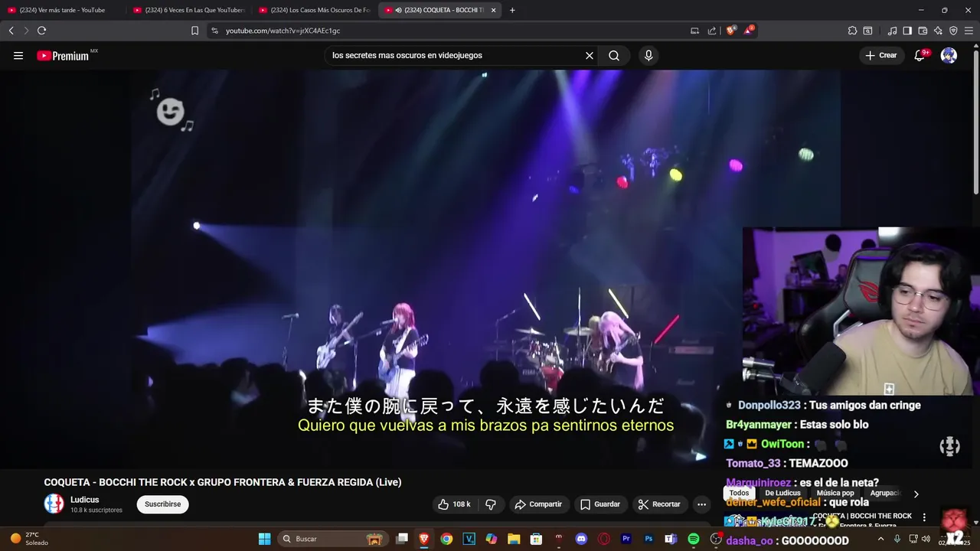The width and height of the screenshot is (980, 551).
Task: Open weather widget showing 27°C Soleado
Action: tap(29, 539)
